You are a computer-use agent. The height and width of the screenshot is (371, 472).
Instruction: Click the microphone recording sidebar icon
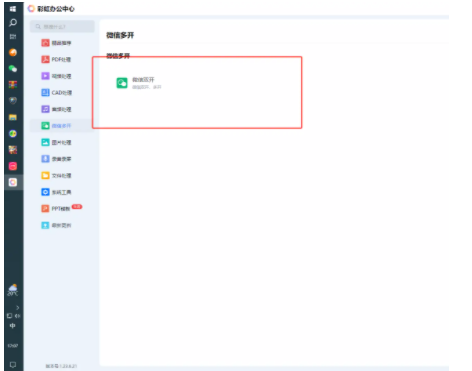45,159
